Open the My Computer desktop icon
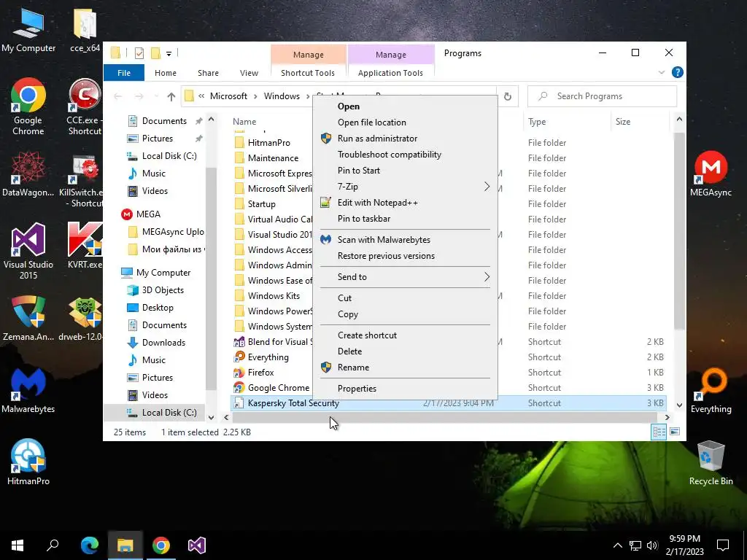Screen dimensions: 747x560 28,30
